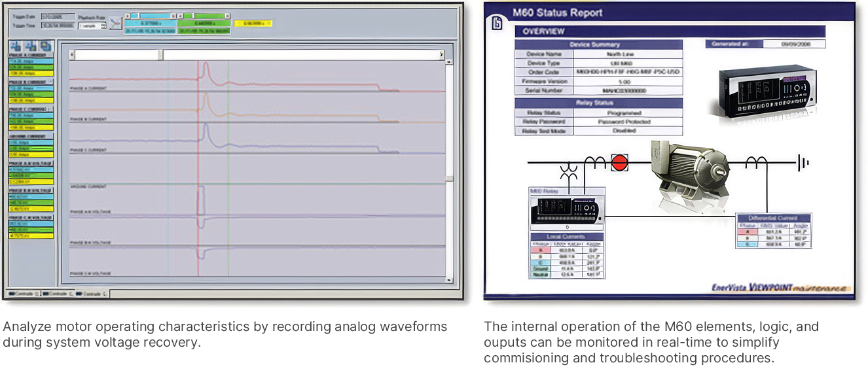Click the green cursor line in the waveform
Image resolution: width=868 pixels, height=382 pixels.
pyautogui.click(x=228, y=170)
